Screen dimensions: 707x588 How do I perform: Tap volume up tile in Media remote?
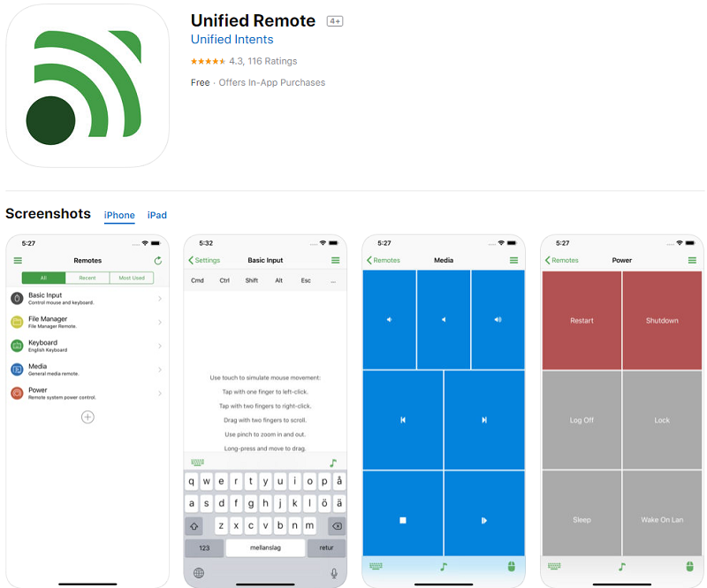(498, 319)
